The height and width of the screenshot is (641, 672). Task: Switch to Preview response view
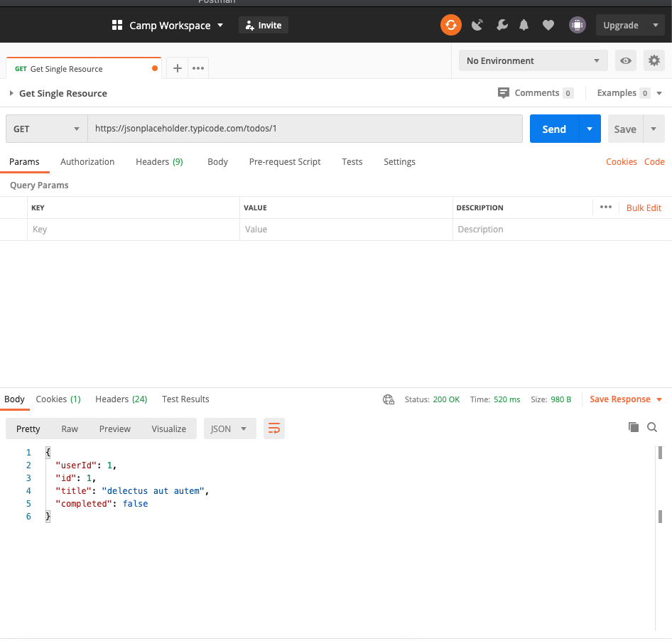tap(115, 429)
